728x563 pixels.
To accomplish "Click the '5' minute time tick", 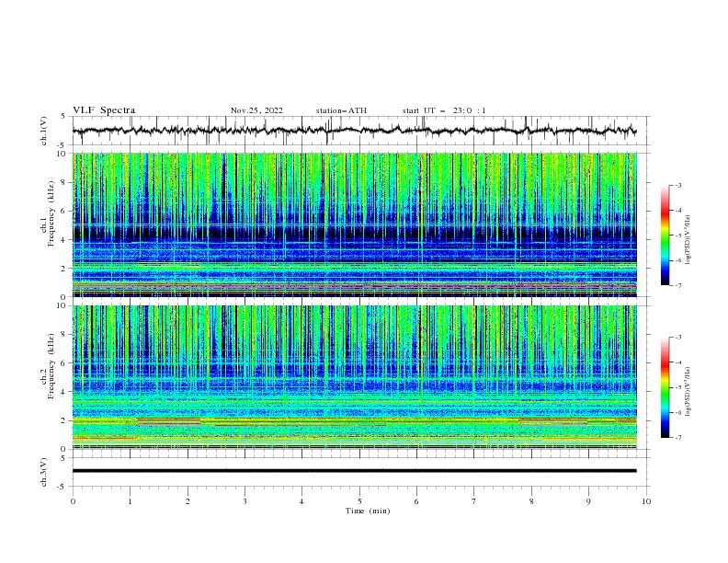I will (359, 501).
